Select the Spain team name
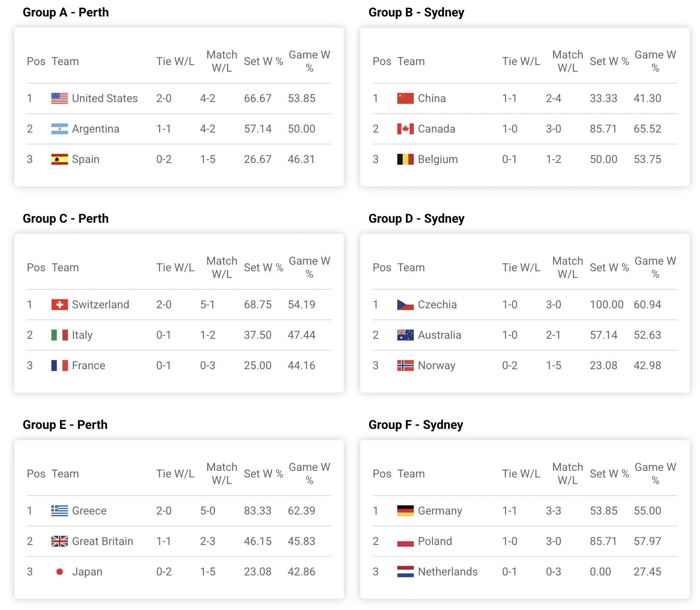The height and width of the screenshot is (610, 700). tap(86, 159)
